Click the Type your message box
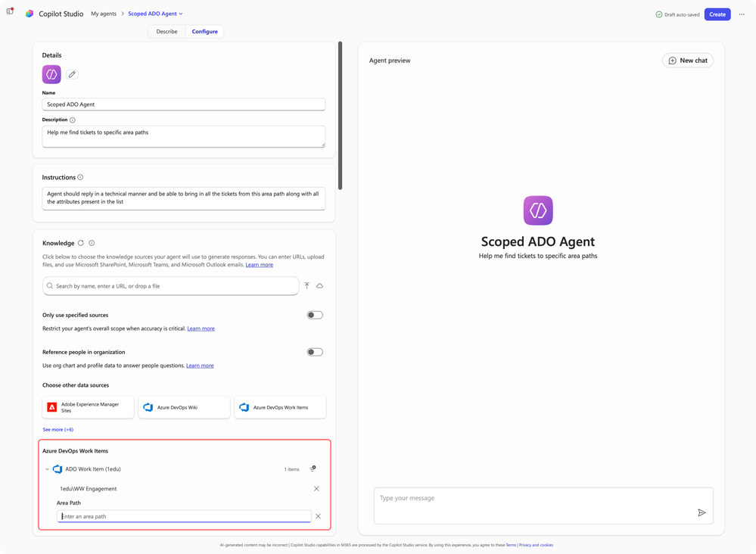756x554 pixels. pyautogui.click(x=543, y=506)
